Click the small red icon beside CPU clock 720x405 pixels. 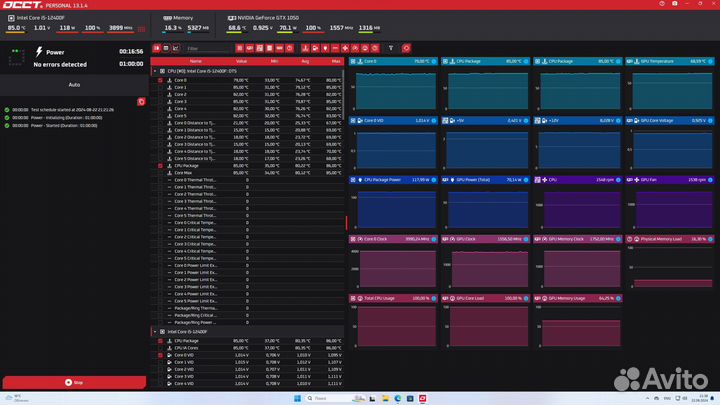tap(141, 28)
